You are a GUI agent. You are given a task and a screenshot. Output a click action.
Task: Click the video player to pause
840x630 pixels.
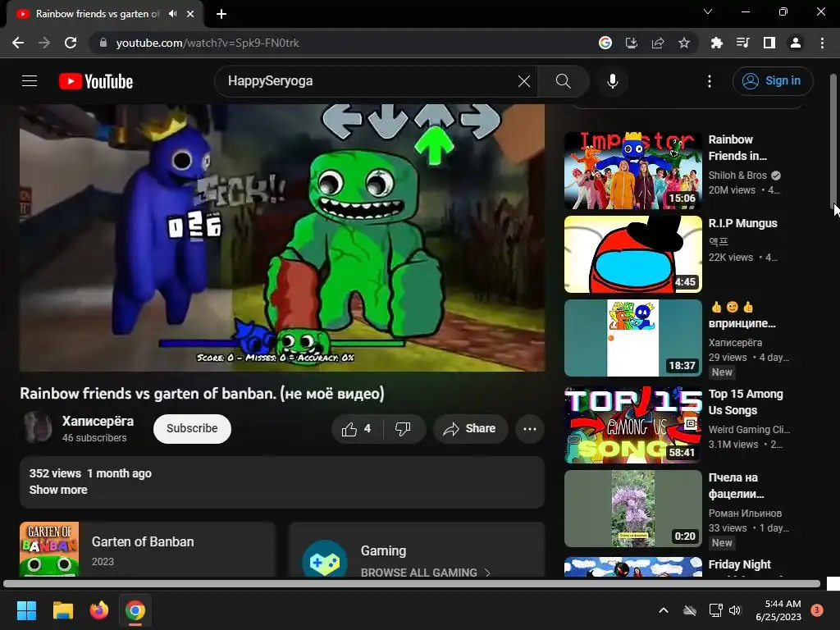click(282, 237)
